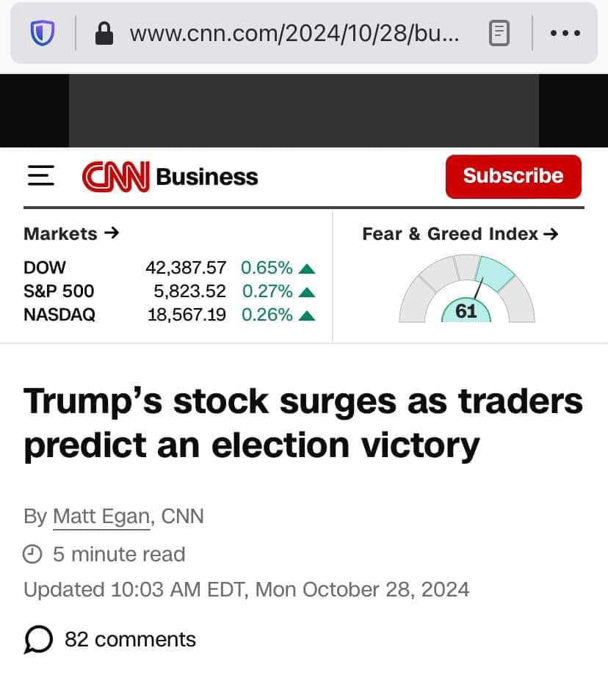Screen dimensions: 608x700
Task: Open the hamburger navigation menu
Action: 41,176
